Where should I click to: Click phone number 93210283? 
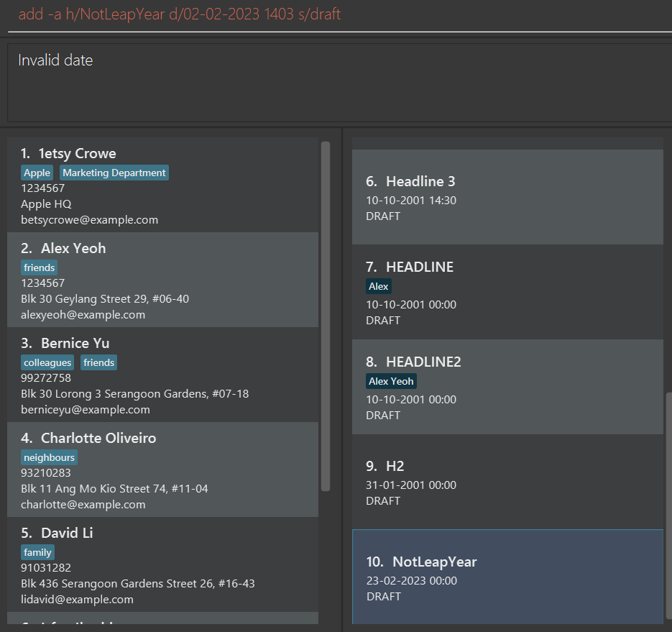pyautogui.click(x=46, y=473)
